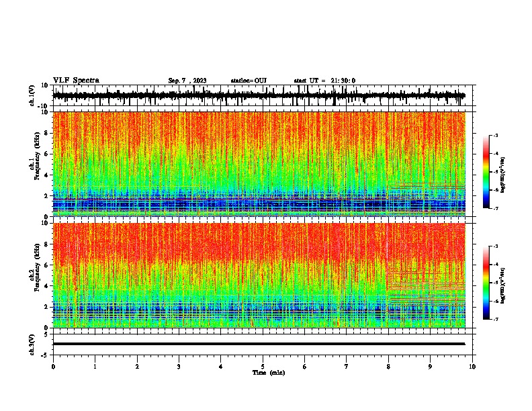The width and height of the screenshot is (532, 411).
Task: Click time axis tick label "0"
Action: 53,367
